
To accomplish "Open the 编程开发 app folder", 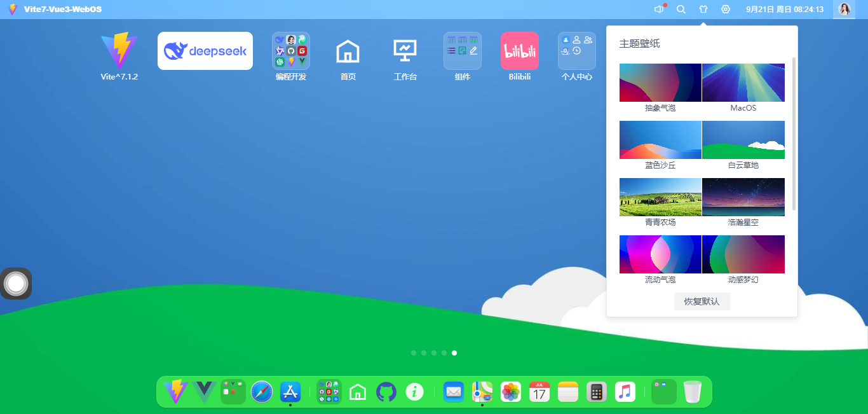I will [290, 51].
